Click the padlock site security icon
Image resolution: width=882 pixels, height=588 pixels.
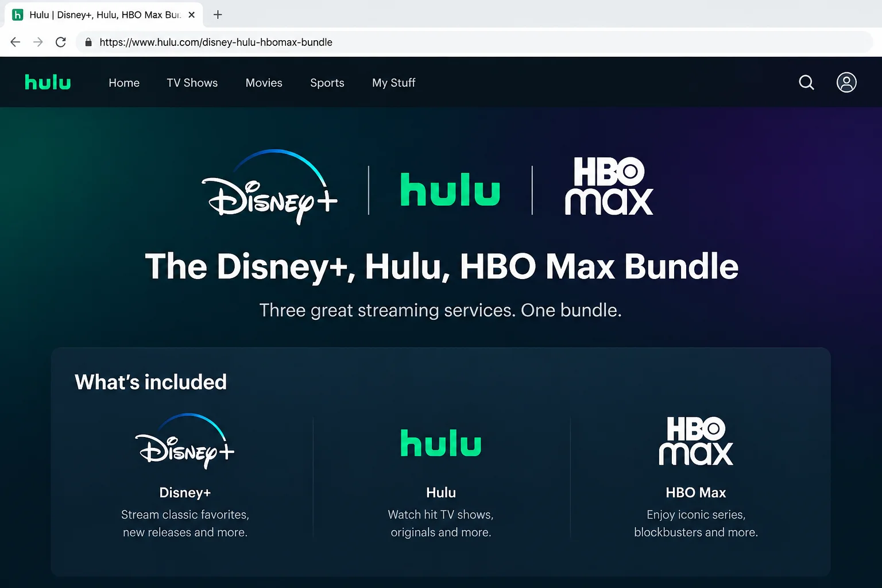pyautogui.click(x=88, y=42)
